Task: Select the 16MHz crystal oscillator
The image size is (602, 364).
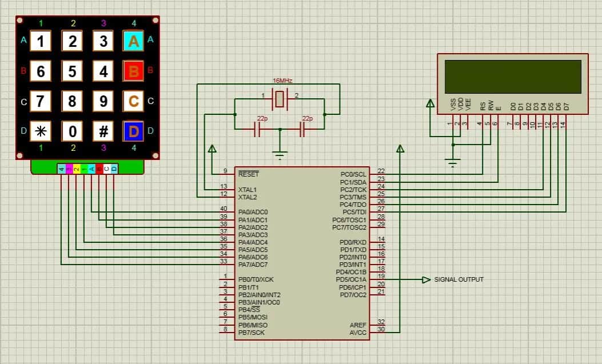Action: tap(278, 98)
